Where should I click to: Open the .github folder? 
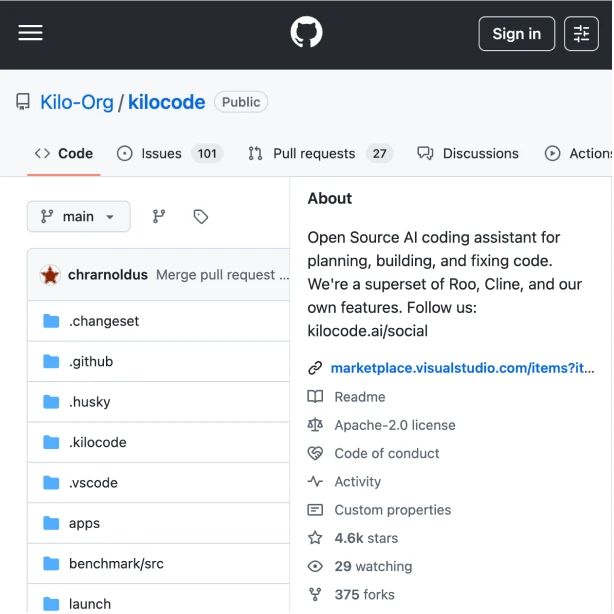[x=91, y=361]
